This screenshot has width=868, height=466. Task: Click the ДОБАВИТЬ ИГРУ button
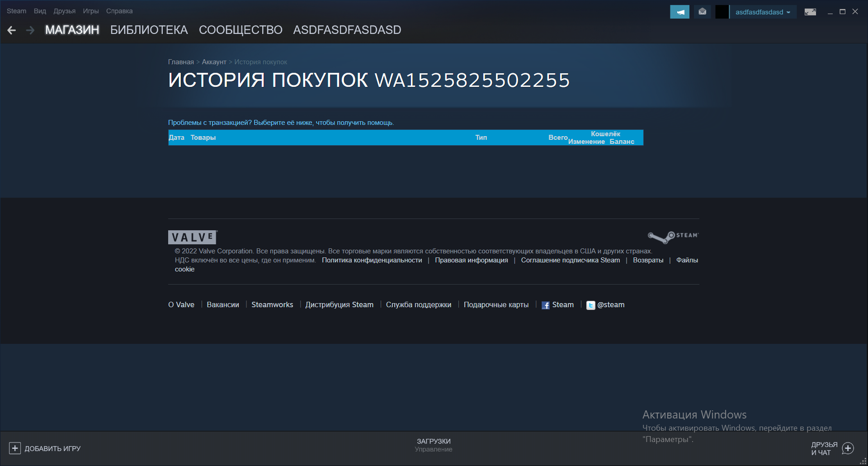pyautogui.click(x=45, y=448)
